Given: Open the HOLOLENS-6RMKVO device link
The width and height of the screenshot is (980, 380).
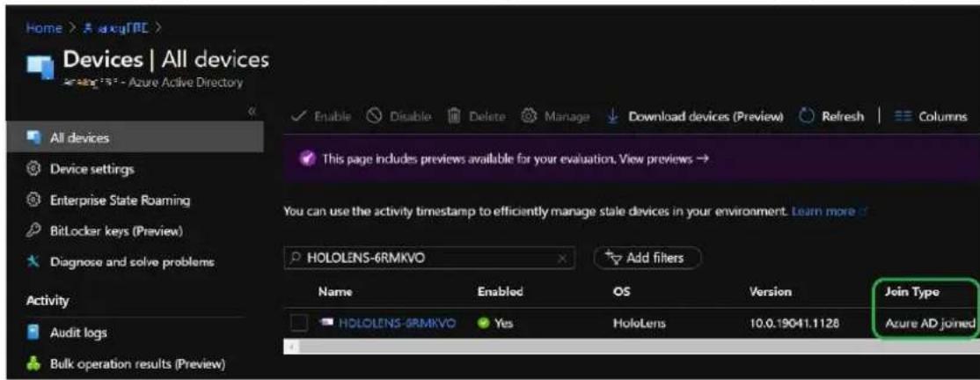Looking at the screenshot, I should click(397, 323).
